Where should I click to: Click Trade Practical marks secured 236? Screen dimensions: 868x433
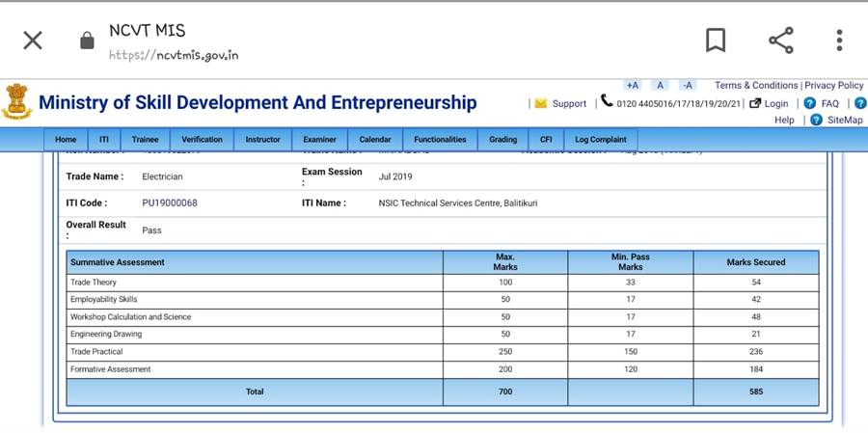click(756, 352)
